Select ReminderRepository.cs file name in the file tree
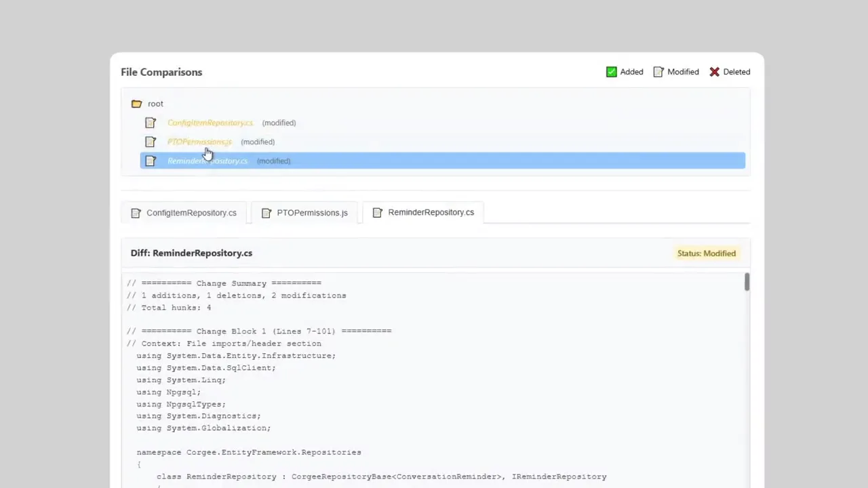Image resolution: width=868 pixels, height=488 pixels. coord(208,161)
